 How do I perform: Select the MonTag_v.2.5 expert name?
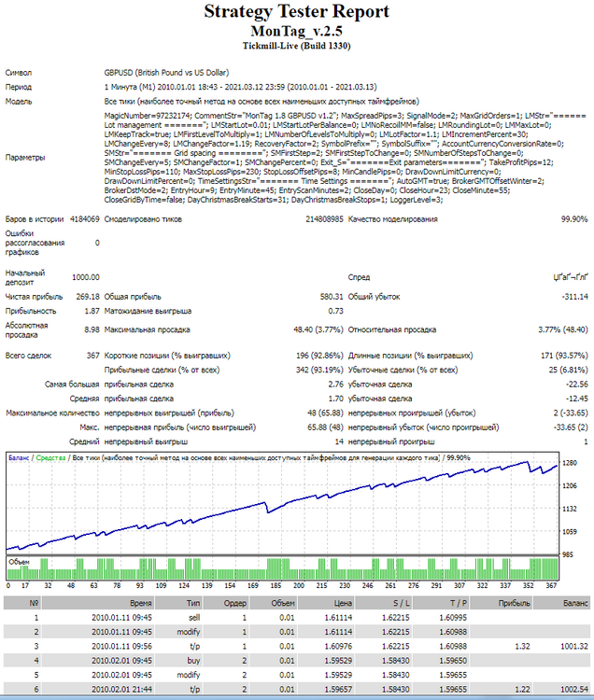click(x=297, y=31)
